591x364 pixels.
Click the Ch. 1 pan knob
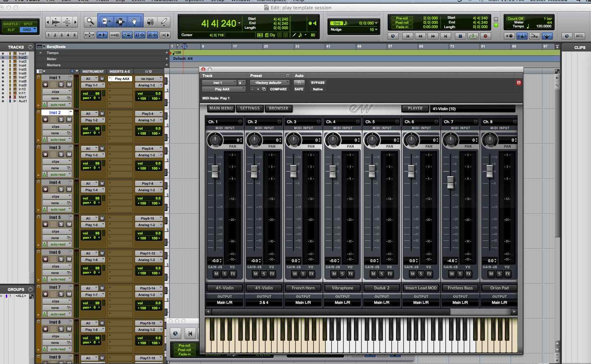[x=215, y=140]
